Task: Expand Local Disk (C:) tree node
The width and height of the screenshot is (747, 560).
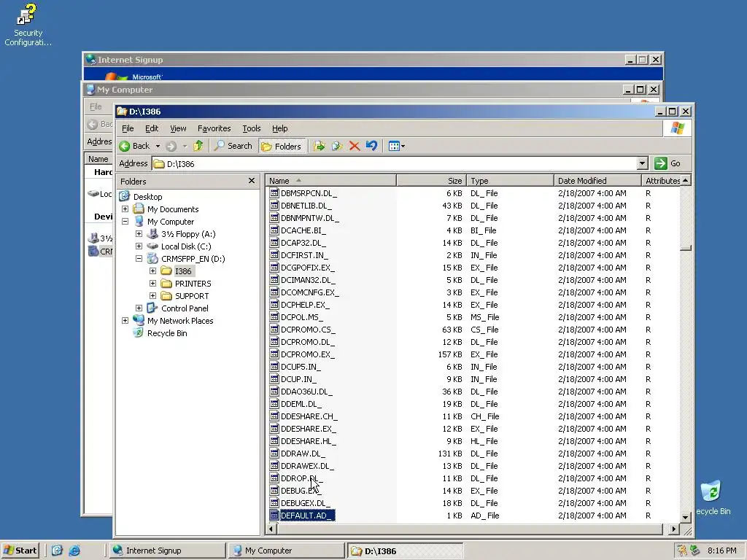Action: [x=139, y=246]
